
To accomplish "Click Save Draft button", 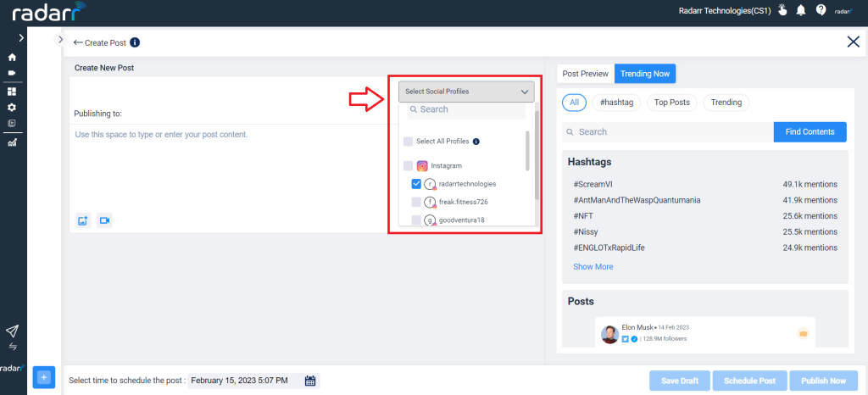I will 680,381.
